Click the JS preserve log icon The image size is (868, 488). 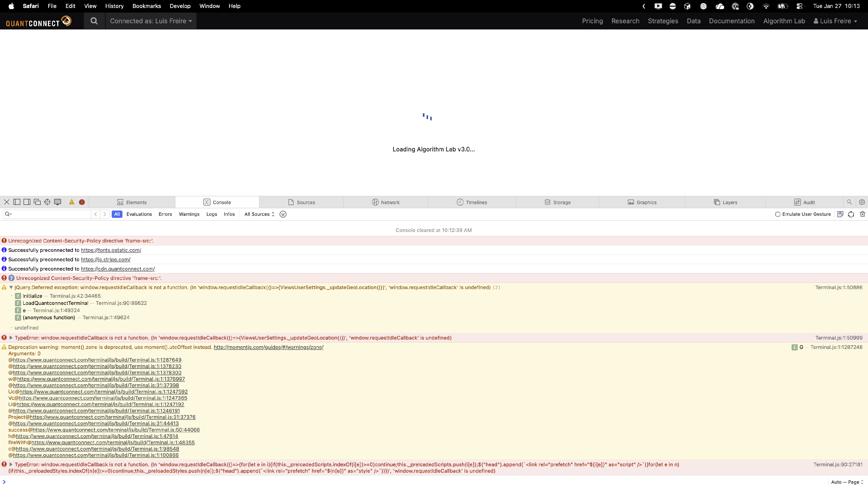pos(840,214)
